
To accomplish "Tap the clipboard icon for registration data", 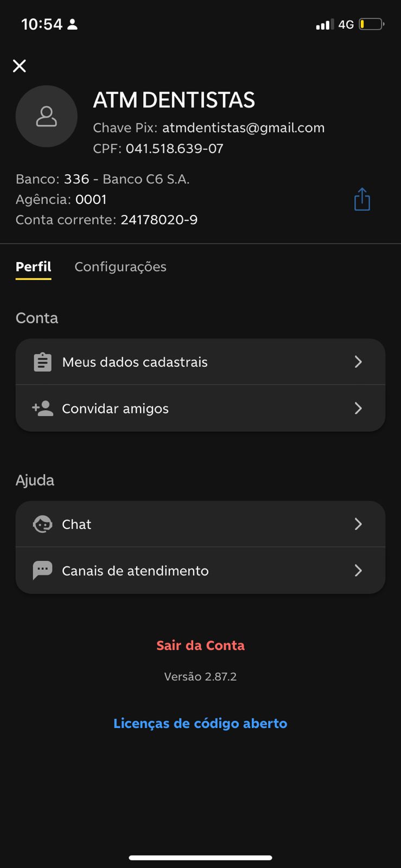I will [x=42, y=362].
